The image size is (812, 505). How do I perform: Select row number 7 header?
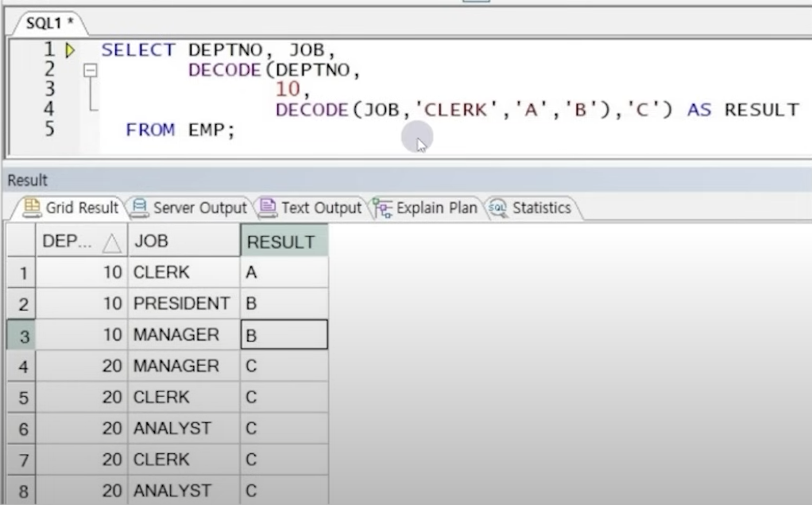point(21,460)
